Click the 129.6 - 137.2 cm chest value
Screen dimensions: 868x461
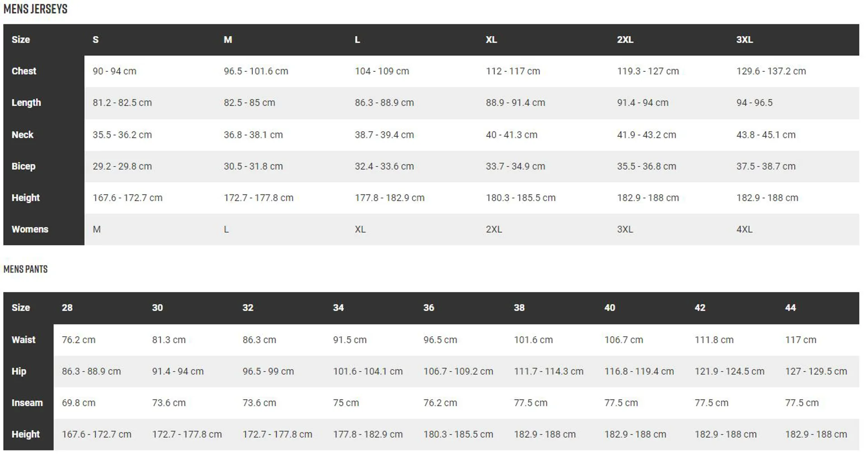pyautogui.click(x=771, y=71)
